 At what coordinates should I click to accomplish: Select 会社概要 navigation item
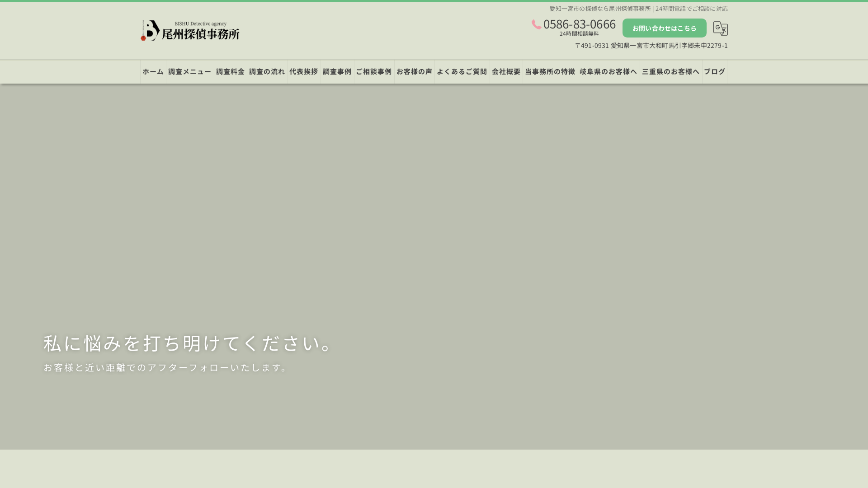tap(506, 72)
